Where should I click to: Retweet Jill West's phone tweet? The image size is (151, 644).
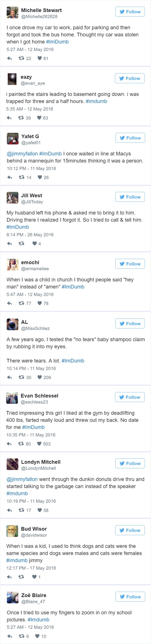coord(22,243)
